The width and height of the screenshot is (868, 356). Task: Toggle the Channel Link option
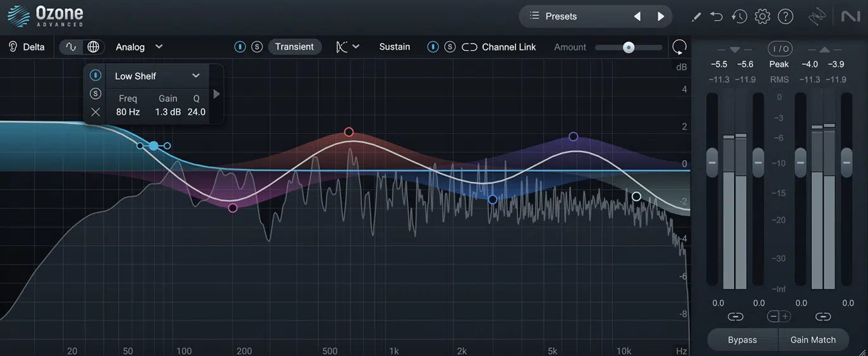(499, 47)
